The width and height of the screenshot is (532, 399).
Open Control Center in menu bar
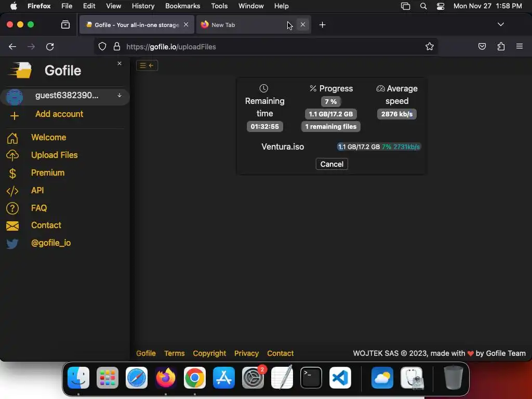point(441,6)
